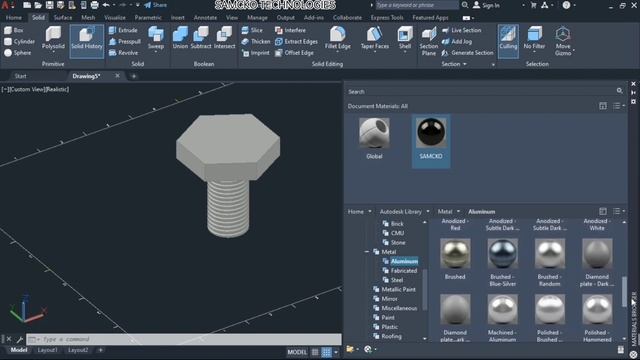The image size is (640, 360).
Task: Toggle snap mode in status bar
Action: coord(327,352)
